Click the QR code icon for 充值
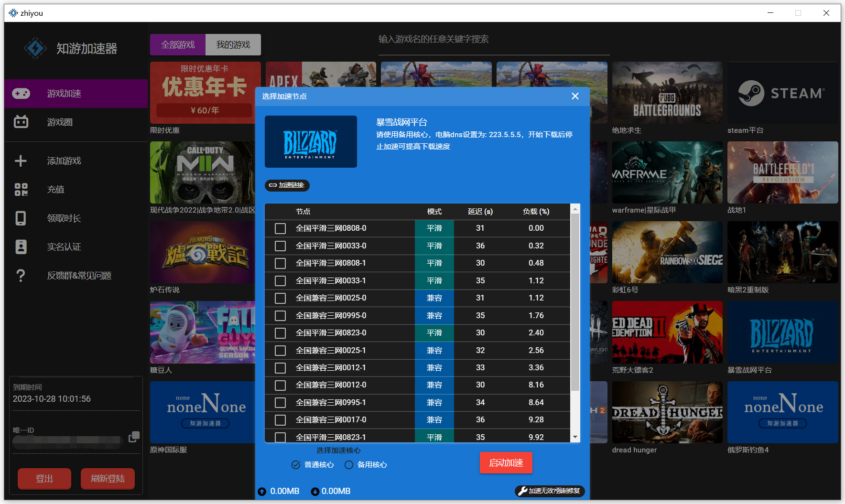The height and width of the screenshot is (504, 845). [x=21, y=190]
